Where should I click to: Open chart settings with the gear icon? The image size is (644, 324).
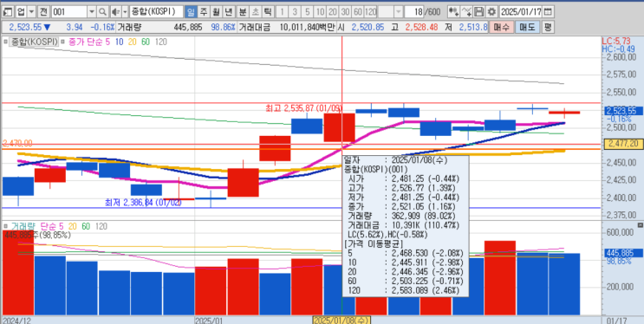pyautogui.click(x=492, y=11)
